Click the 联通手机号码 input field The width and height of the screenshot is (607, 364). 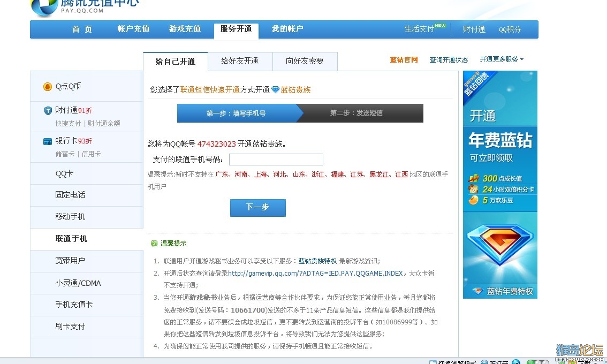pos(276,160)
